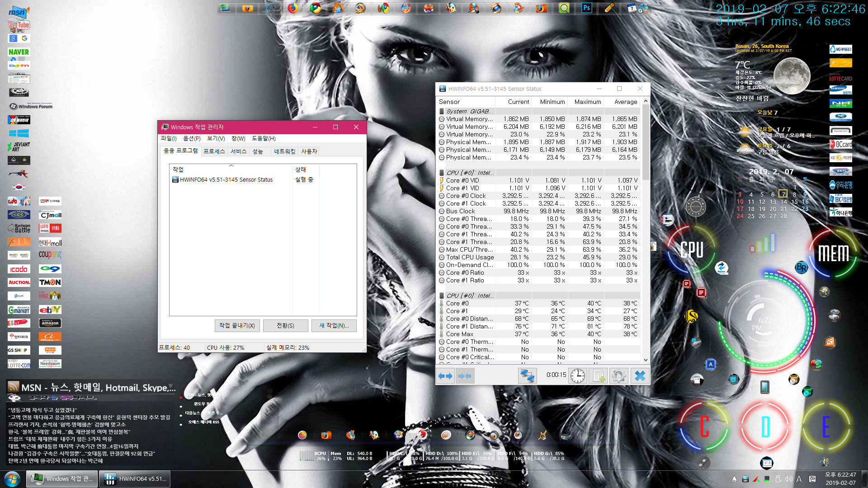Switch to the 사용자 tab
868x488 pixels.
(x=309, y=151)
